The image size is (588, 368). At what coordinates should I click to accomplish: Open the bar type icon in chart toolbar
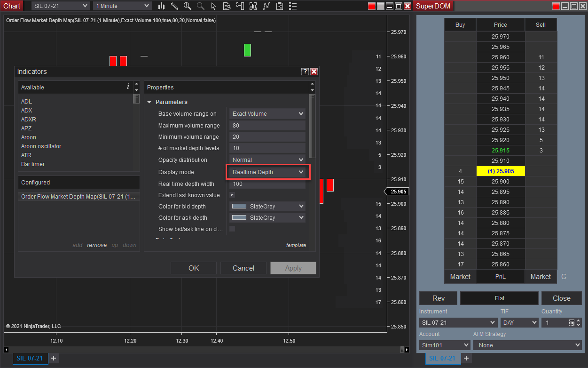162,6
